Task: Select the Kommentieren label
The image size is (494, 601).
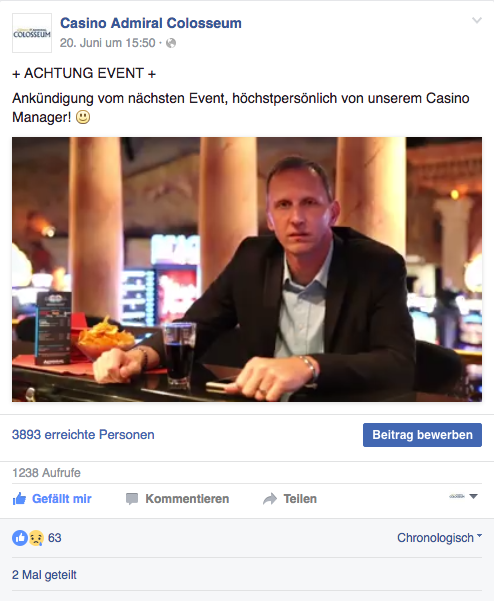Action: pos(187,499)
